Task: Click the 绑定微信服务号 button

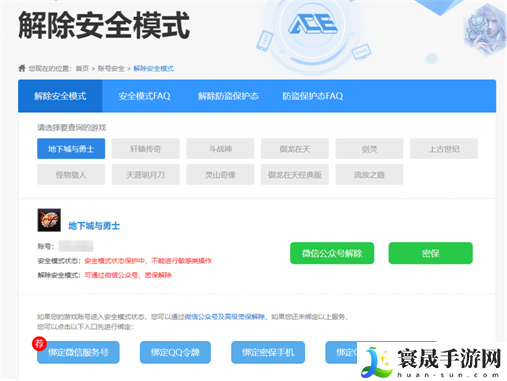Action: (78, 352)
